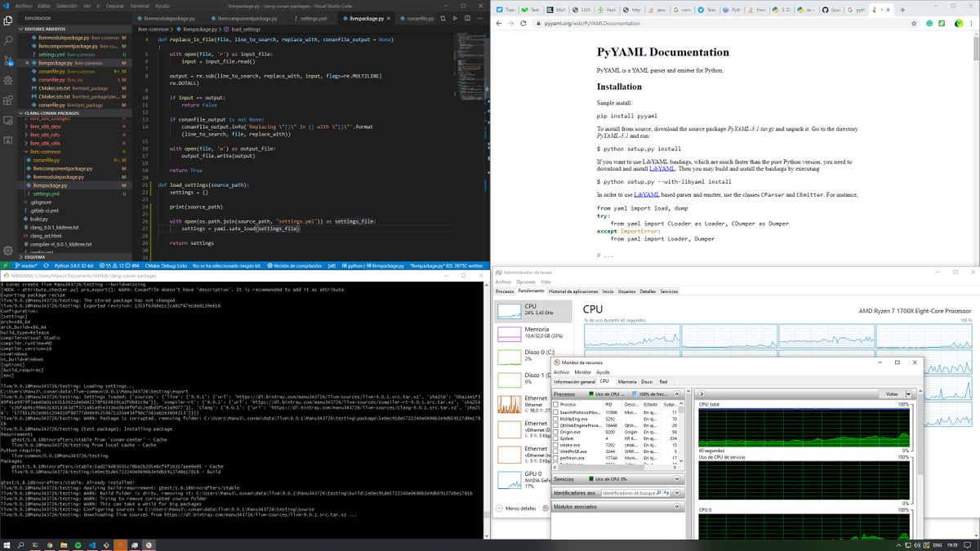Open the Manage gear icon in VS Code

click(x=8, y=250)
